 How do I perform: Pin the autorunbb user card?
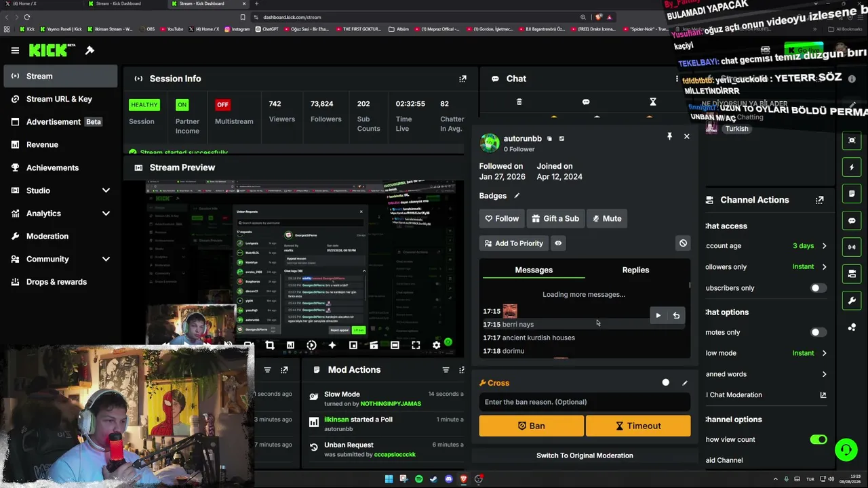pos(669,136)
